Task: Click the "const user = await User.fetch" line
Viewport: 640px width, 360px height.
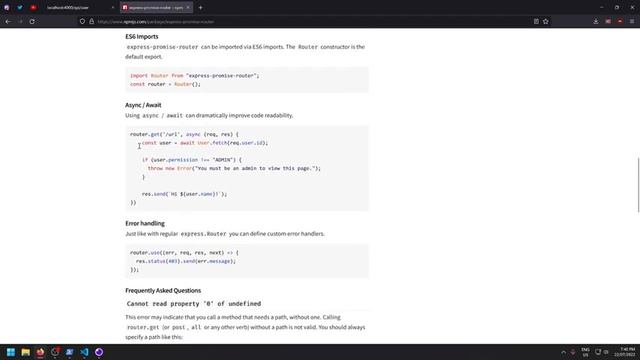Action: (x=205, y=143)
